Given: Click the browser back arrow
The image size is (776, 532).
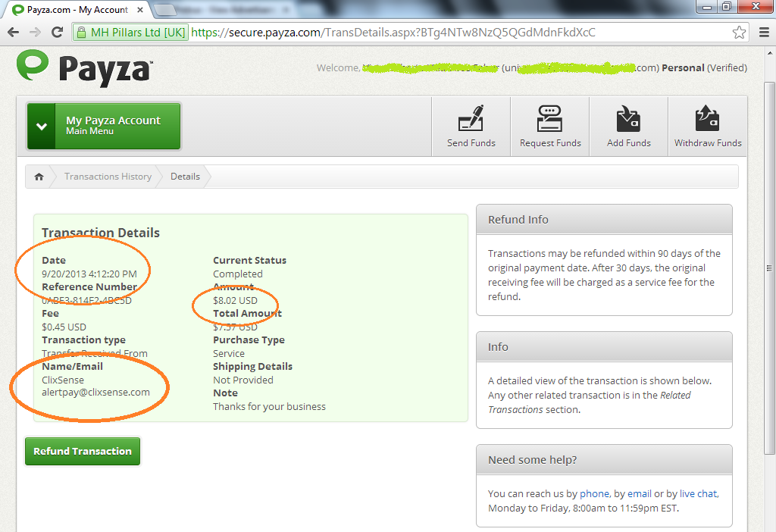Looking at the screenshot, I should point(14,33).
